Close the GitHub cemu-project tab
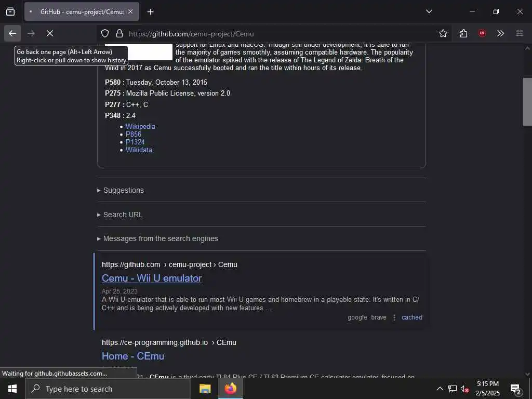532x399 pixels. (x=130, y=11)
